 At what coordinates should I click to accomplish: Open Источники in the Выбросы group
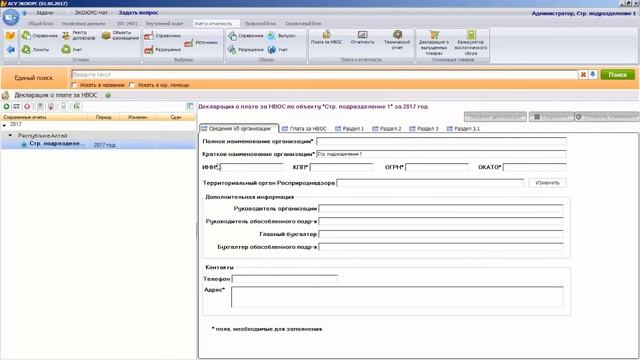[x=201, y=42]
